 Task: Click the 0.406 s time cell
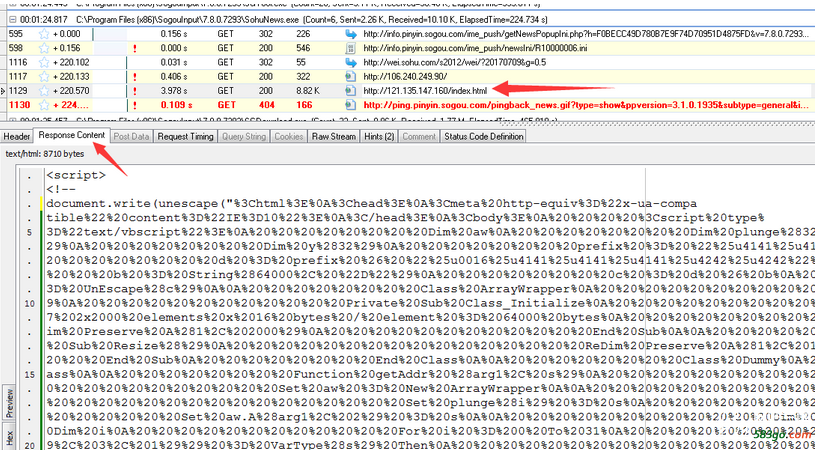(x=174, y=77)
